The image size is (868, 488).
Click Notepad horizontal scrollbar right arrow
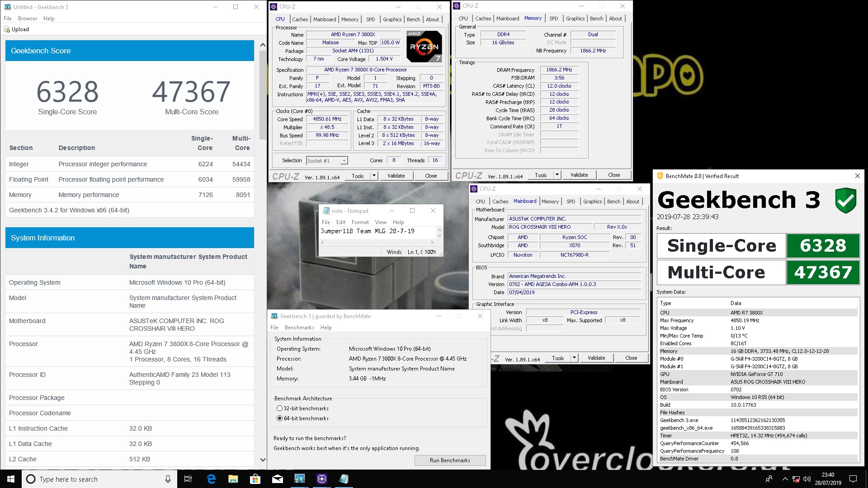[x=432, y=243]
